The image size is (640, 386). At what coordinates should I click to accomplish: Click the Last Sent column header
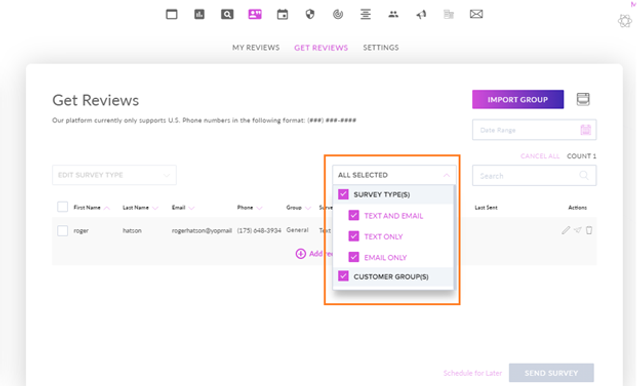coord(486,208)
